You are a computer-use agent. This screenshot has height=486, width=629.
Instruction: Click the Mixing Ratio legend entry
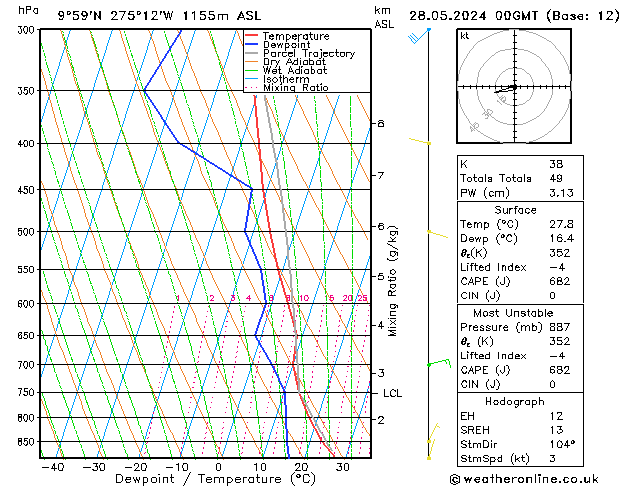(295, 88)
